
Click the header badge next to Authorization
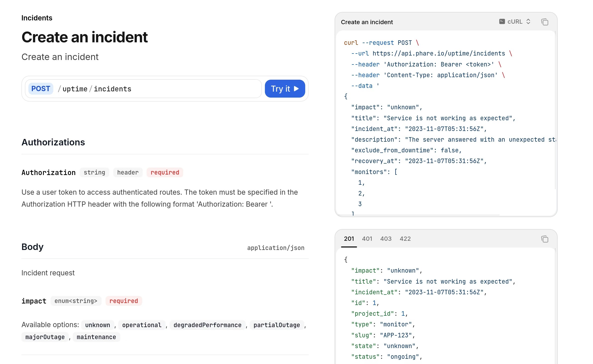tap(128, 172)
